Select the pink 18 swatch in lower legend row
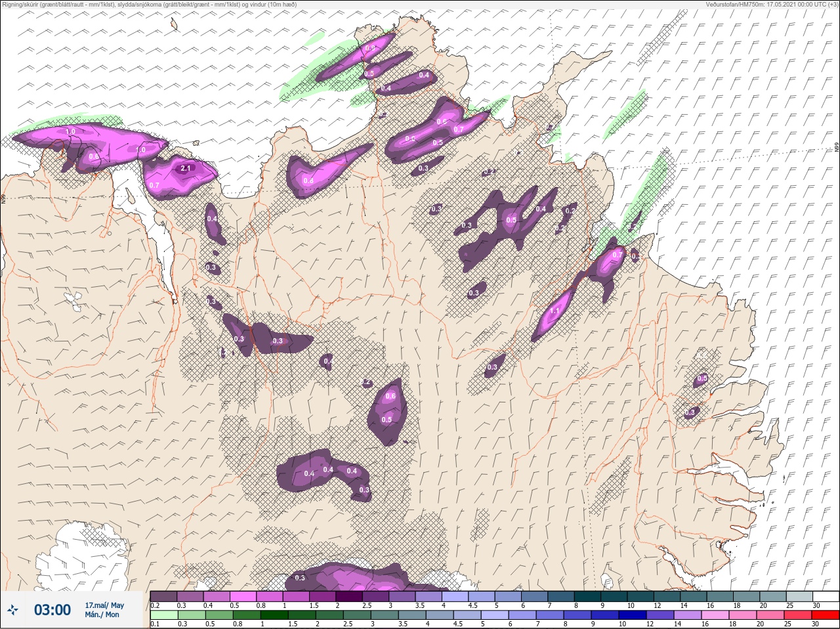The width and height of the screenshot is (840, 629). coord(743,617)
